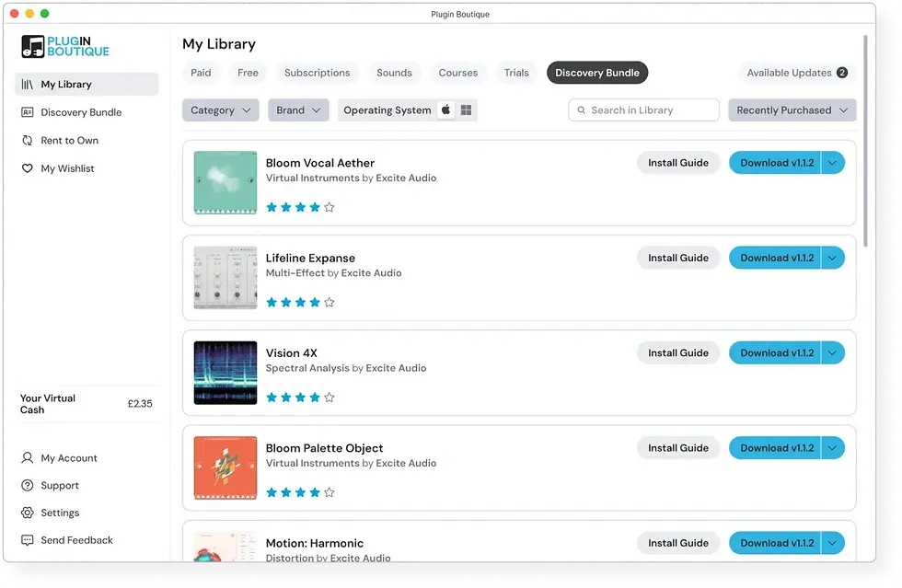The width and height of the screenshot is (902, 588).
Task: Open the Lifeline Expanse thumbnail
Action: coord(225,278)
